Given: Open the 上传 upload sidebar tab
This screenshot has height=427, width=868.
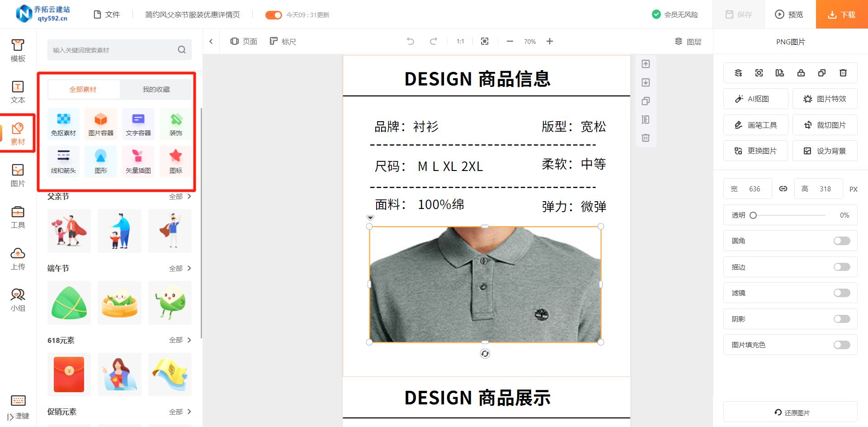Looking at the screenshot, I should (x=18, y=258).
